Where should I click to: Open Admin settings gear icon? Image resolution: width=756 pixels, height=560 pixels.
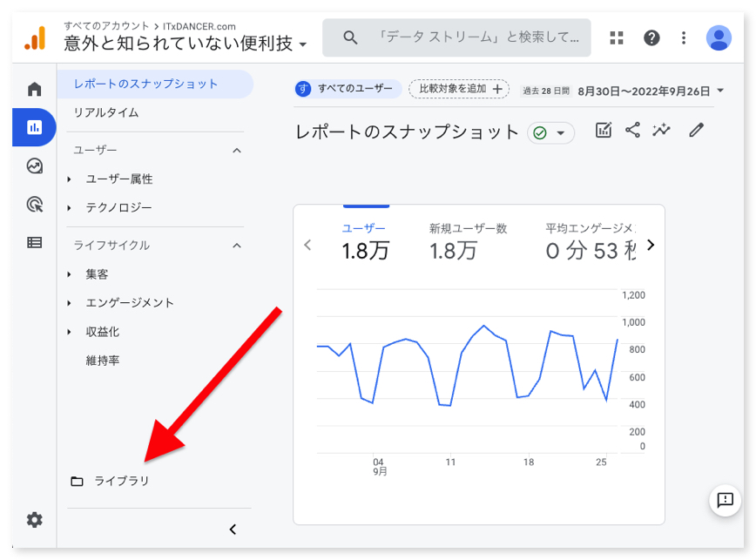pos(34,520)
